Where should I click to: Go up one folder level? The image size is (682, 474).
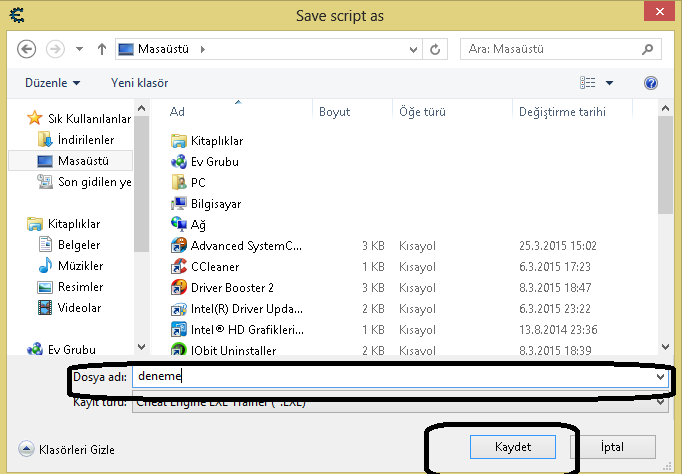[102, 49]
